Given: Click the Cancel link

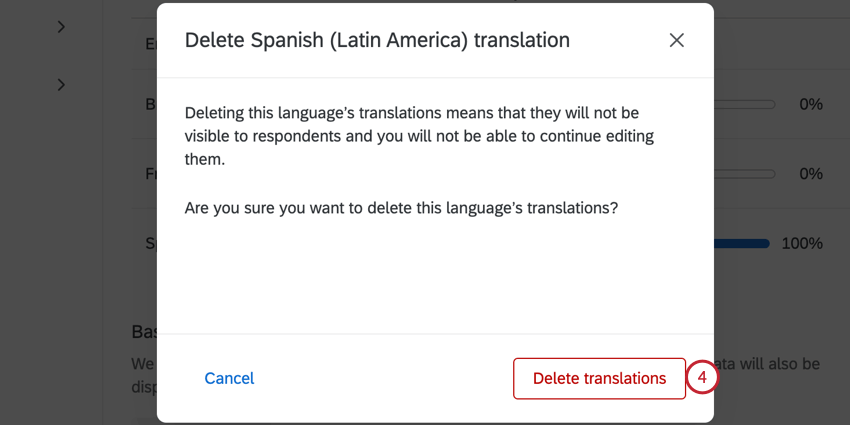Looking at the screenshot, I should pyautogui.click(x=229, y=378).
